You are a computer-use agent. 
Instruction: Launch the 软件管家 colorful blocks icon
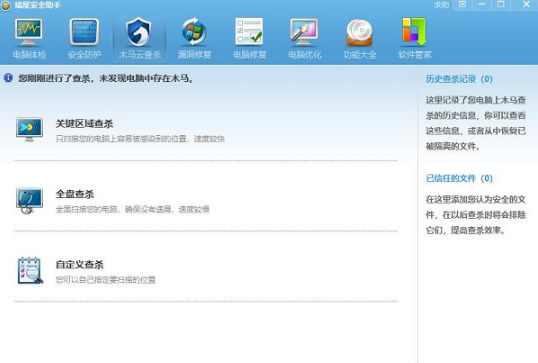click(414, 32)
